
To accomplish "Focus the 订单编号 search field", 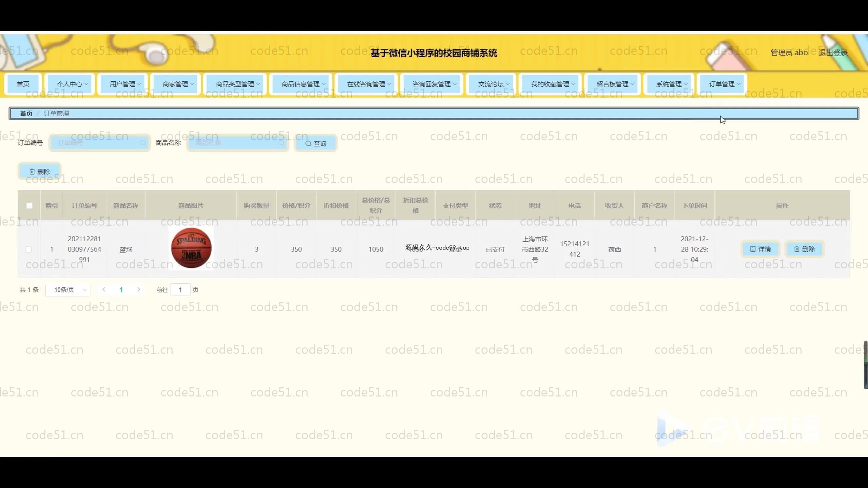I will (100, 143).
